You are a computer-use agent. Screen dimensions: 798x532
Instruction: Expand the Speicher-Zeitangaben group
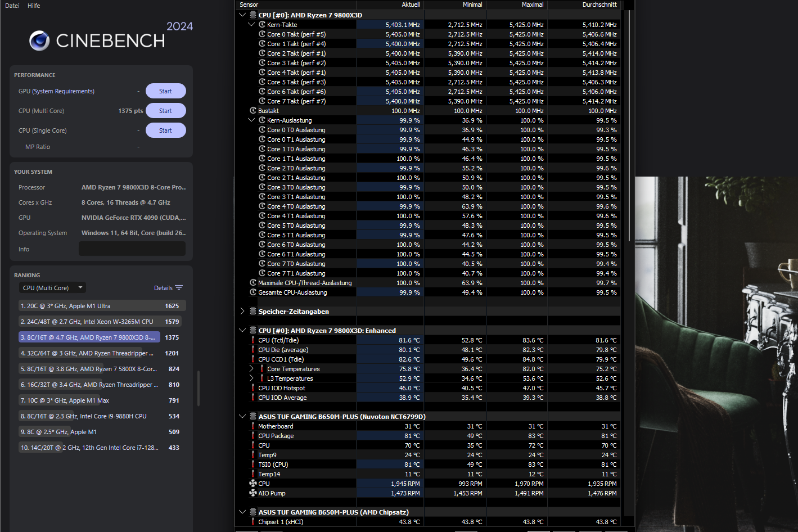pyautogui.click(x=242, y=312)
